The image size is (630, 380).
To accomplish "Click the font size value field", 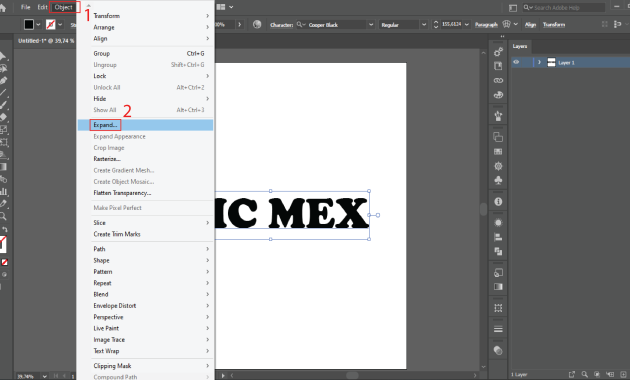I will pyautogui.click(x=452, y=25).
